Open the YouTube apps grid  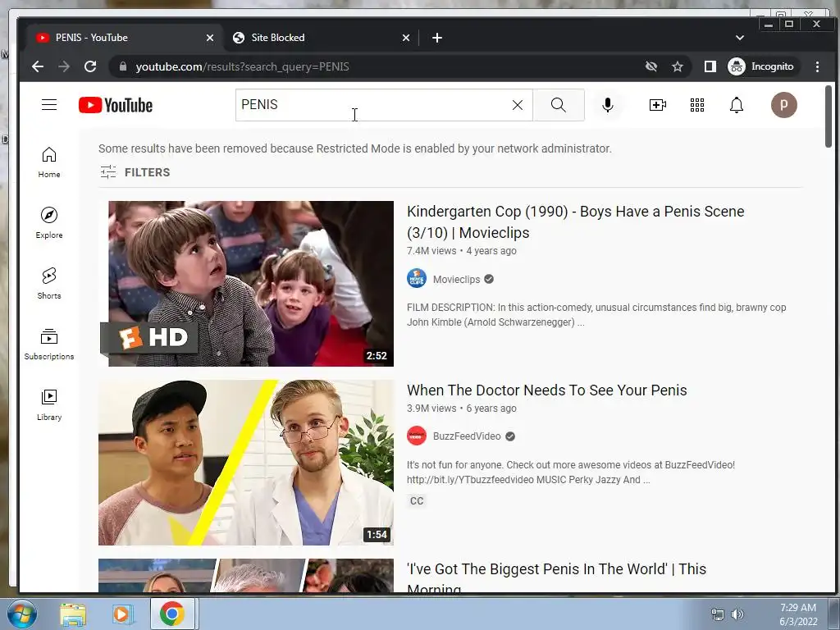(x=697, y=105)
